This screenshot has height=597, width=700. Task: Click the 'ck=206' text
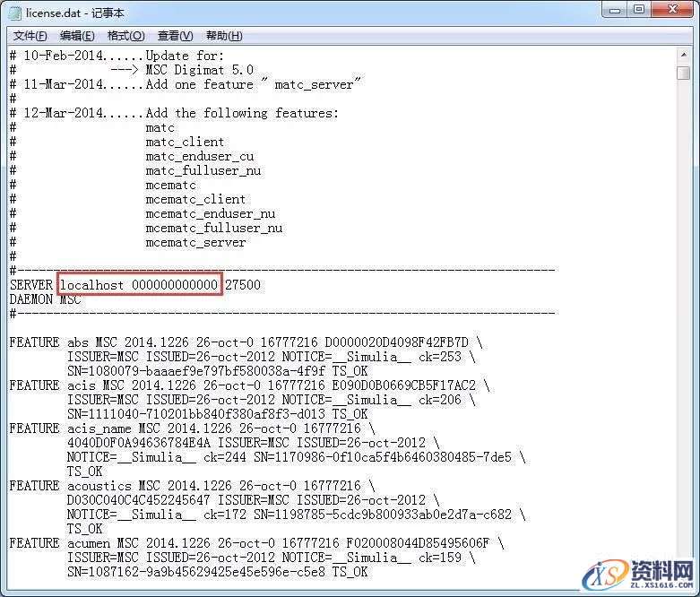coord(440,399)
